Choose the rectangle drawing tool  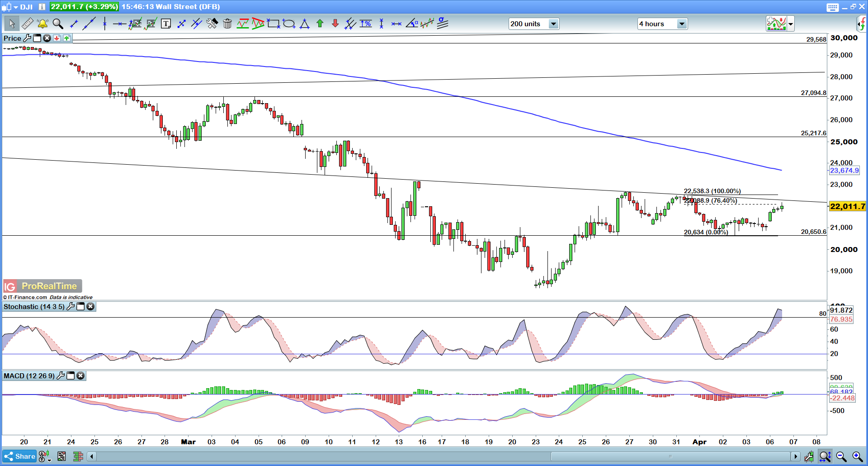point(274,24)
